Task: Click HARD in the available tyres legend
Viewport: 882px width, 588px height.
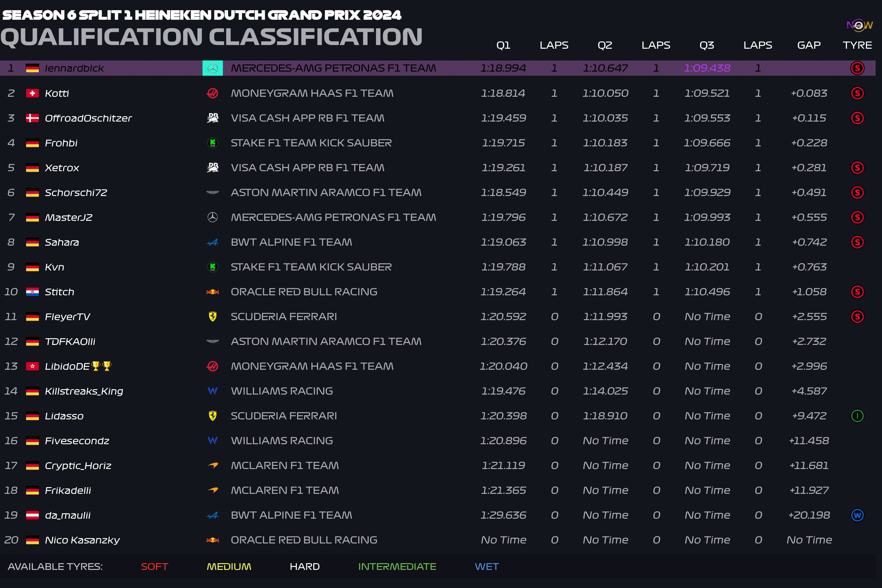Action: click(x=305, y=566)
